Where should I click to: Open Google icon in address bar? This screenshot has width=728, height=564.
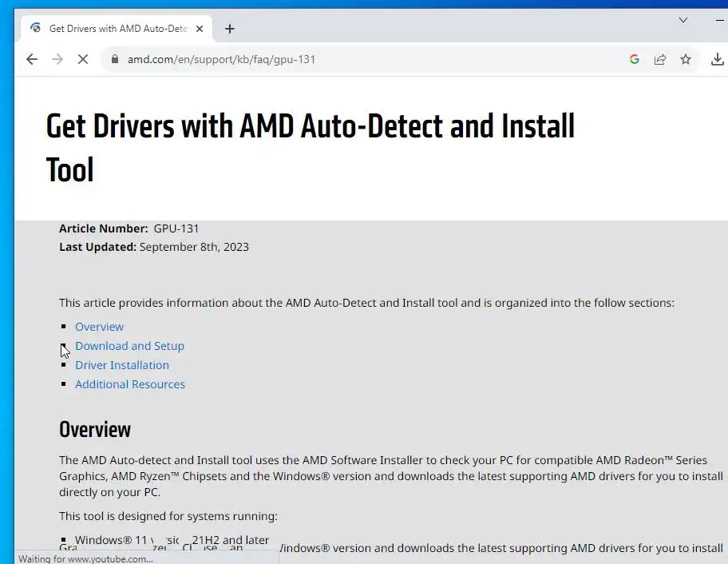635,59
